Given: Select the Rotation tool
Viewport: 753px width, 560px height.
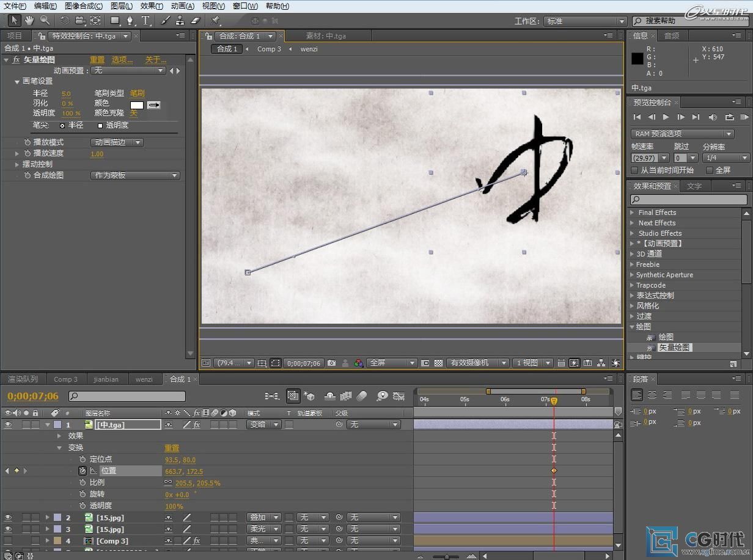Looking at the screenshot, I should click(x=64, y=21).
